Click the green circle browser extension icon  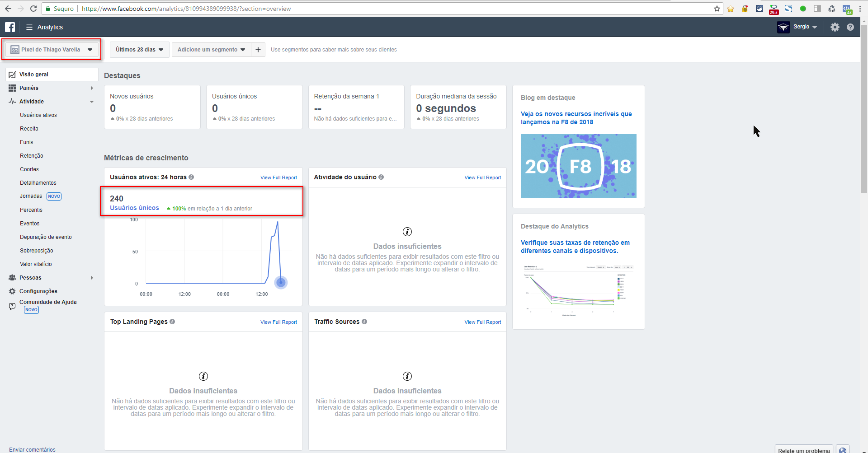tap(803, 9)
